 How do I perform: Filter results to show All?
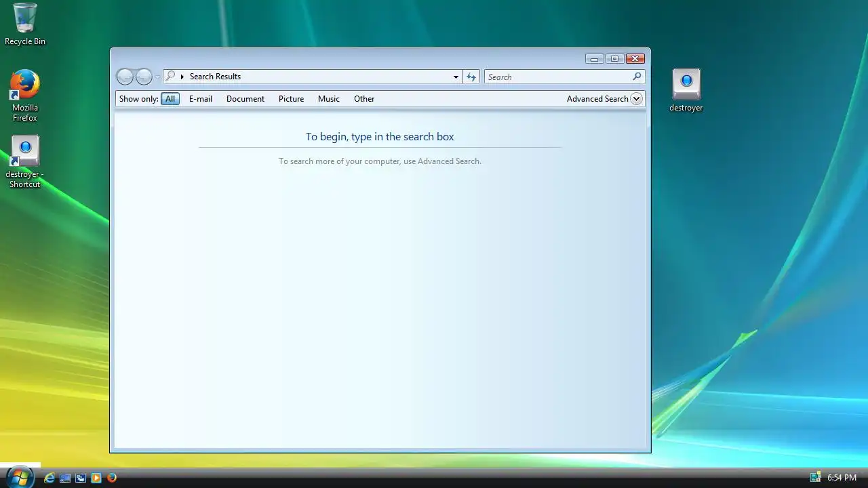point(170,99)
